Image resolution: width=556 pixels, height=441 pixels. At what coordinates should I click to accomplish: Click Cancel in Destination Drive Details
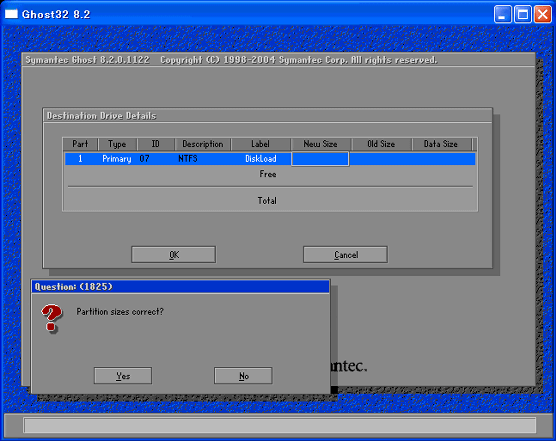(345, 255)
